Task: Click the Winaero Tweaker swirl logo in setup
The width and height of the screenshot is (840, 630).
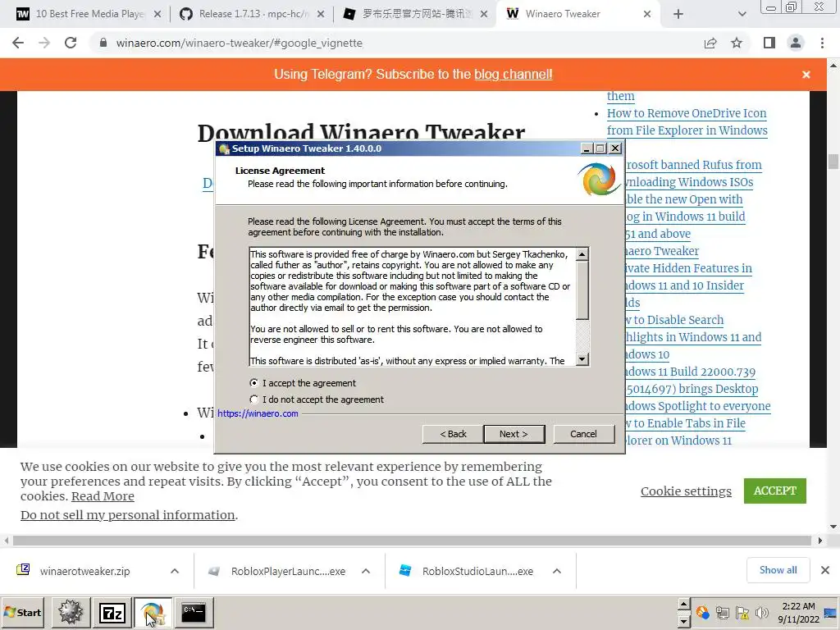Action: tap(598, 180)
